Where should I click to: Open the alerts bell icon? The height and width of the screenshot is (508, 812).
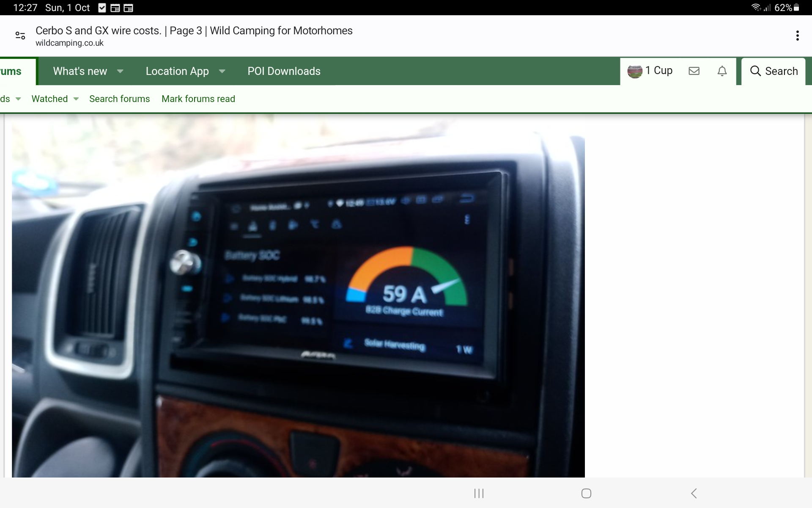click(x=722, y=71)
